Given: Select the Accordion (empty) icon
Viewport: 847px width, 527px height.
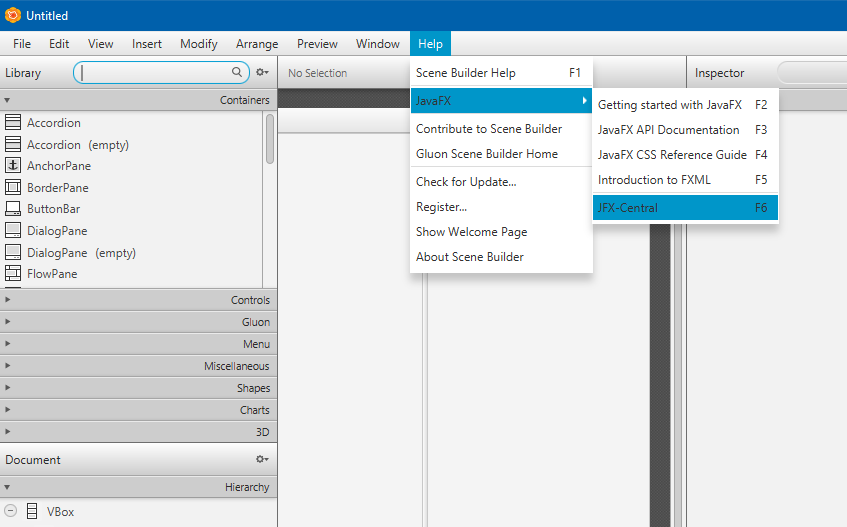Looking at the screenshot, I should pos(13,144).
